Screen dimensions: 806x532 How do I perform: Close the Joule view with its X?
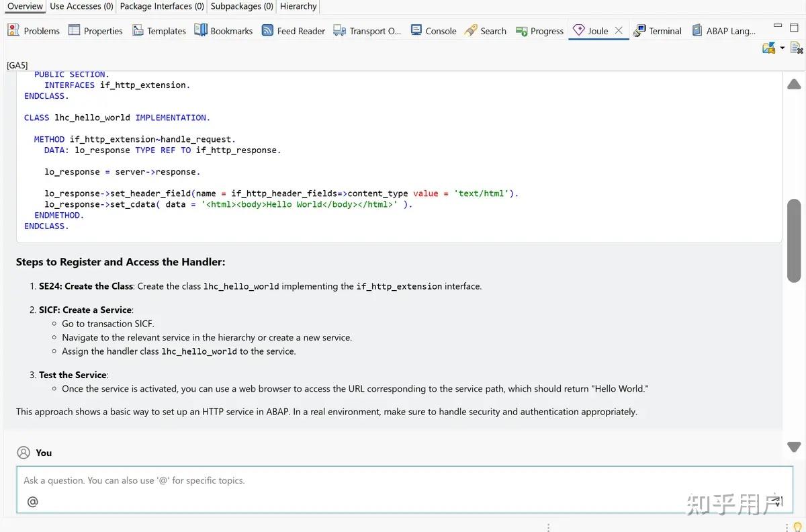(619, 30)
